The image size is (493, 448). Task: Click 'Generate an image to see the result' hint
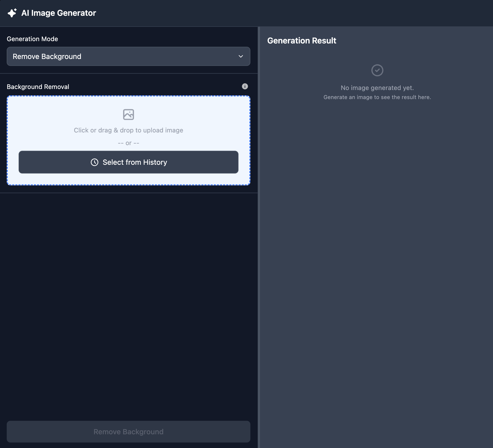[377, 97]
